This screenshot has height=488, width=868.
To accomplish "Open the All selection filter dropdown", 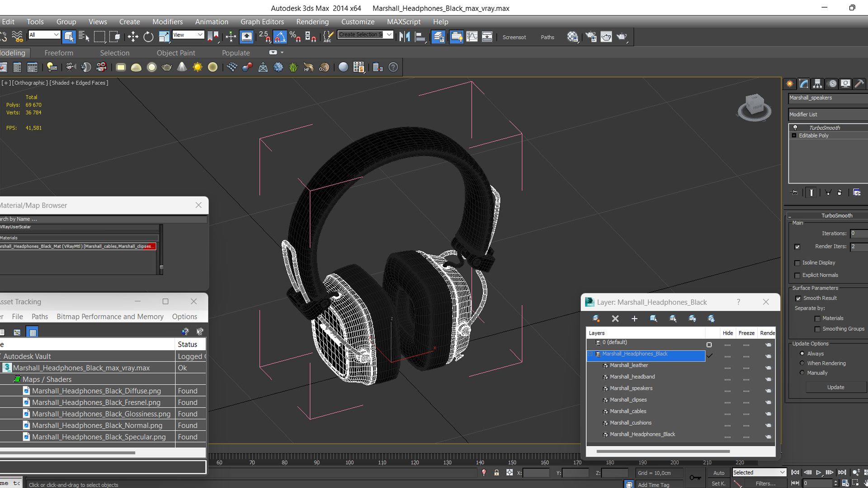I will (44, 35).
